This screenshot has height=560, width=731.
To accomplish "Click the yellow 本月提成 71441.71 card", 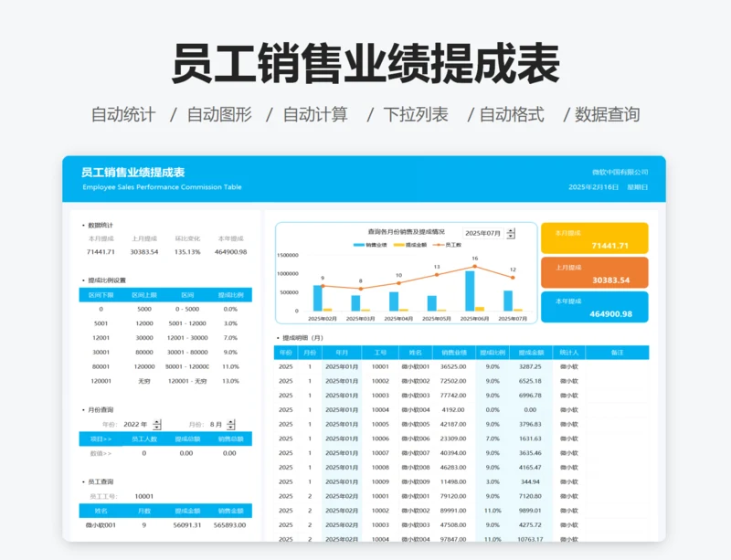I will coord(595,238).
